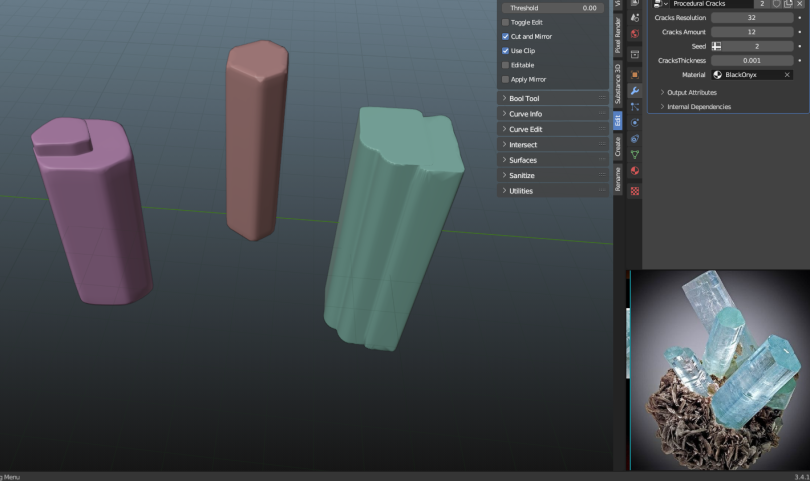The image size is (810, 481).
Task: Open the Object Data green triangle tab
Action: 635,155
